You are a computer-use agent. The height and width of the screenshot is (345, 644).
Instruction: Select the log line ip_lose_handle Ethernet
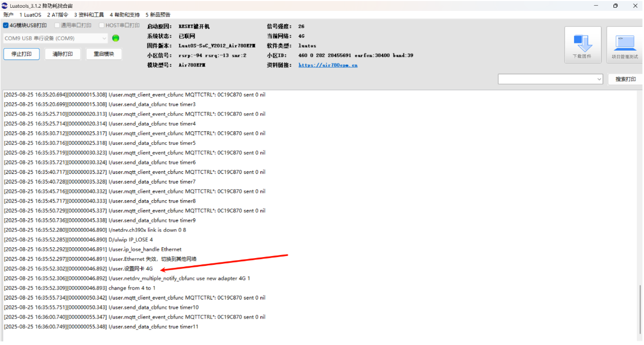[x=93, y=249]
